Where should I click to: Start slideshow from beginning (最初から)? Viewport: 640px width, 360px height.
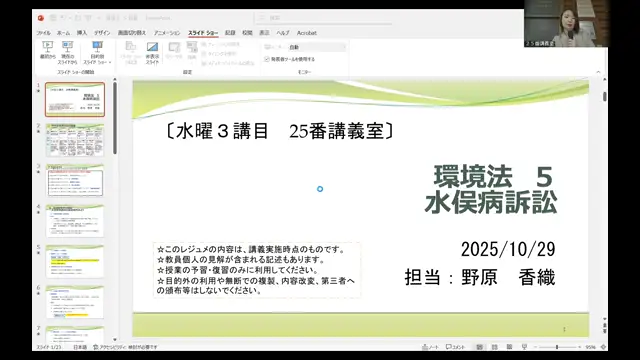[x=47, y=50]
